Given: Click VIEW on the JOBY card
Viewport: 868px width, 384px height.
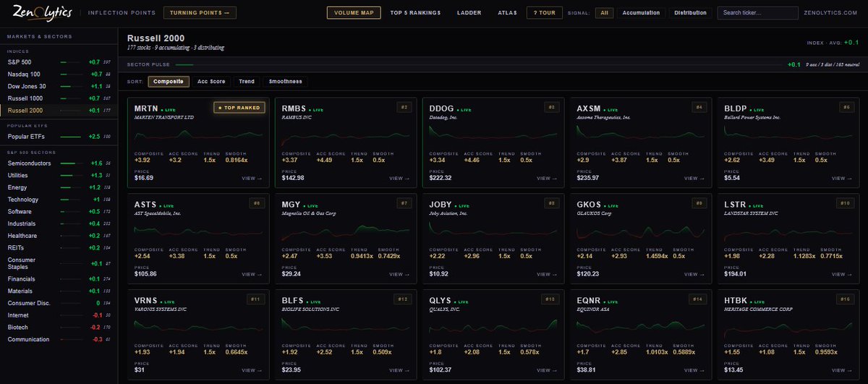Looking at the screenshot, I should click(x=547, y=274).
